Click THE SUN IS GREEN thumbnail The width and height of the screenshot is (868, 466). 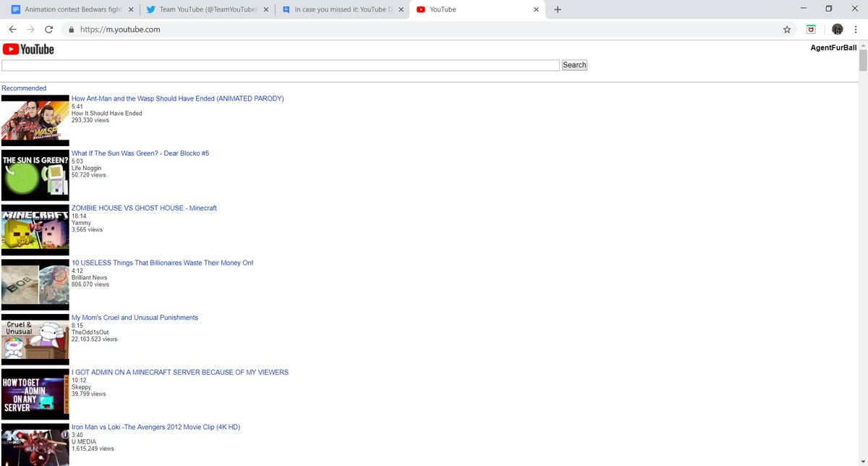click(x=35, y=175)
